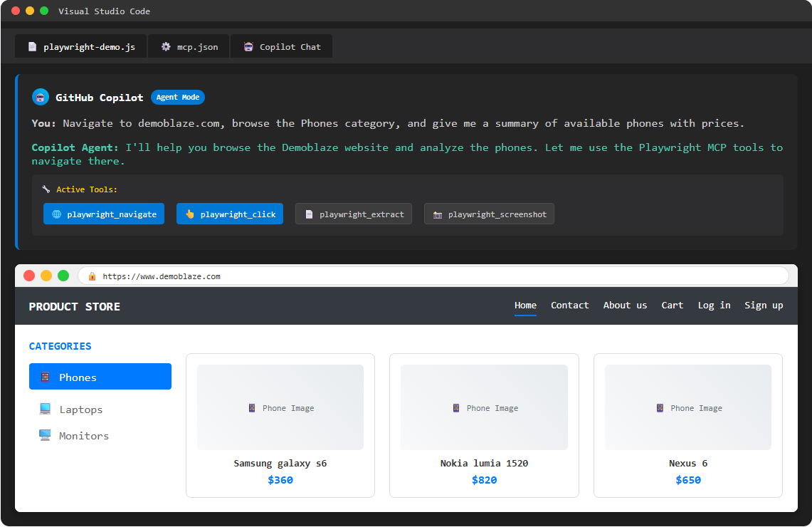Click the phone icon in Phones category
812x527 pixels.
pos(45,377)
